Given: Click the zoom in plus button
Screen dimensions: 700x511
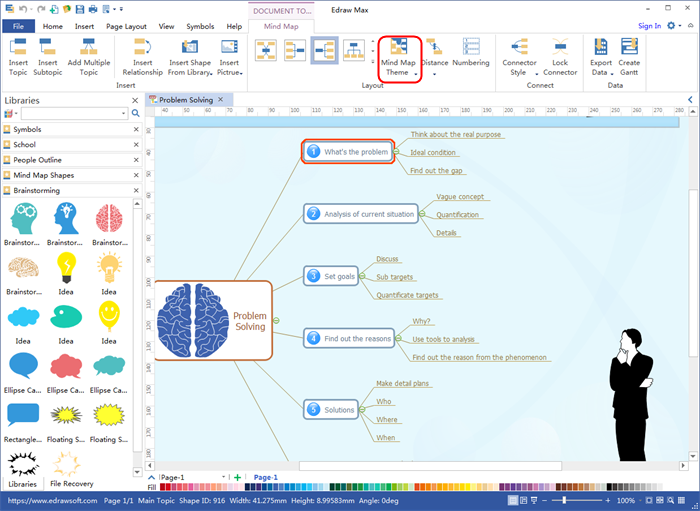Looking at the screenshot, I should point(608,501).
